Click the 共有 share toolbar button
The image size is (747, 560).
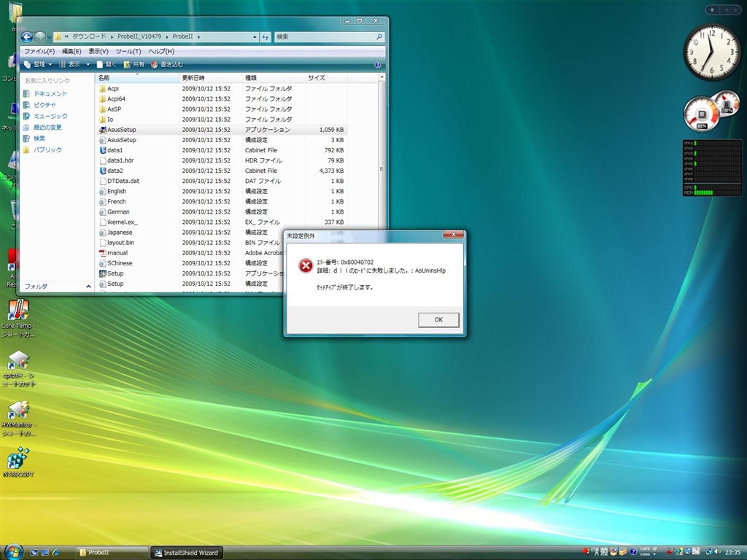(x=133, y=64)
